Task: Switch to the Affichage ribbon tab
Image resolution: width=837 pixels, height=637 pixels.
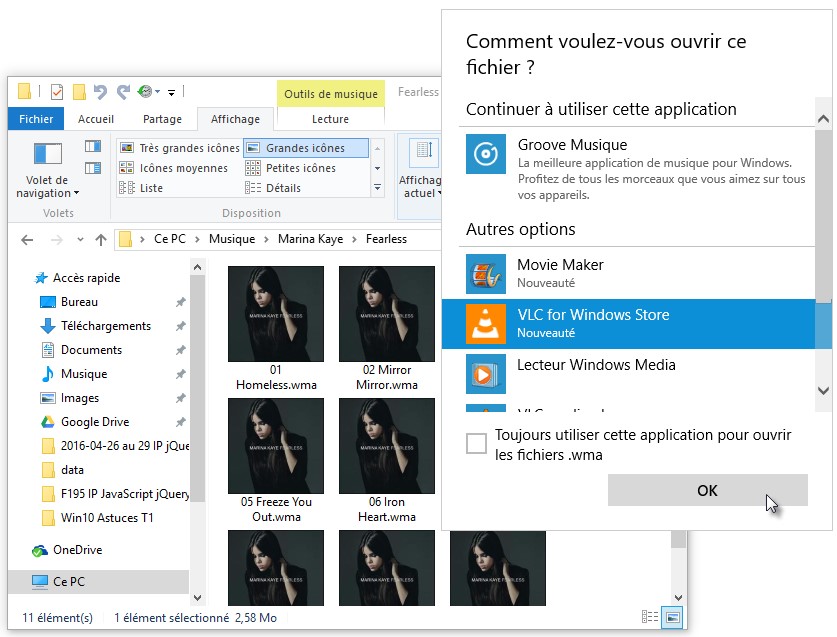Action: click(235, 119)
